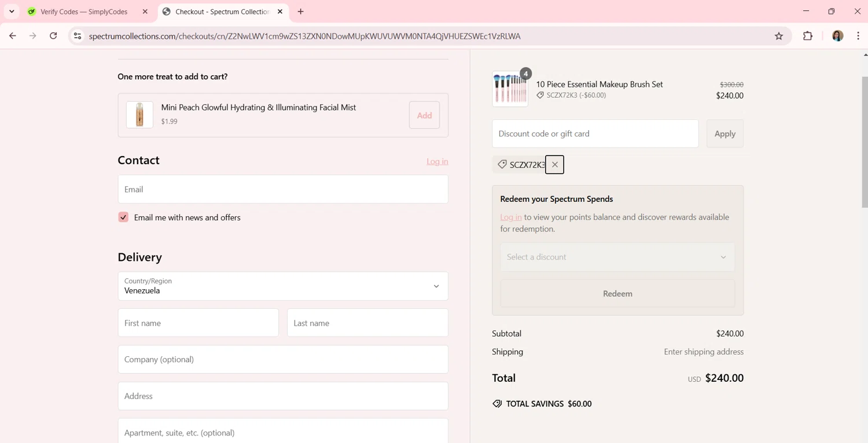Image resolution: width=868 pixels, height=443 pixels.
Task: Focus the First name field
Action: (x=198, y=323)
